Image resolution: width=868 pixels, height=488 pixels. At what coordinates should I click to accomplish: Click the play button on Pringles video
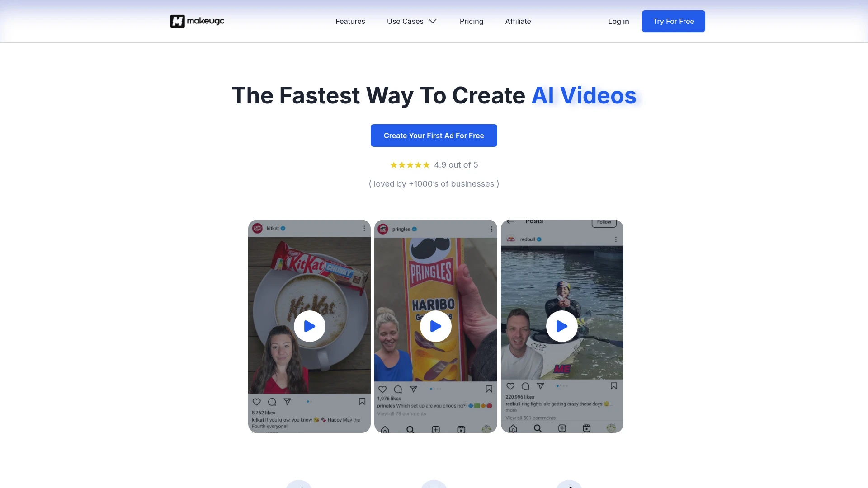coord(436,326)
